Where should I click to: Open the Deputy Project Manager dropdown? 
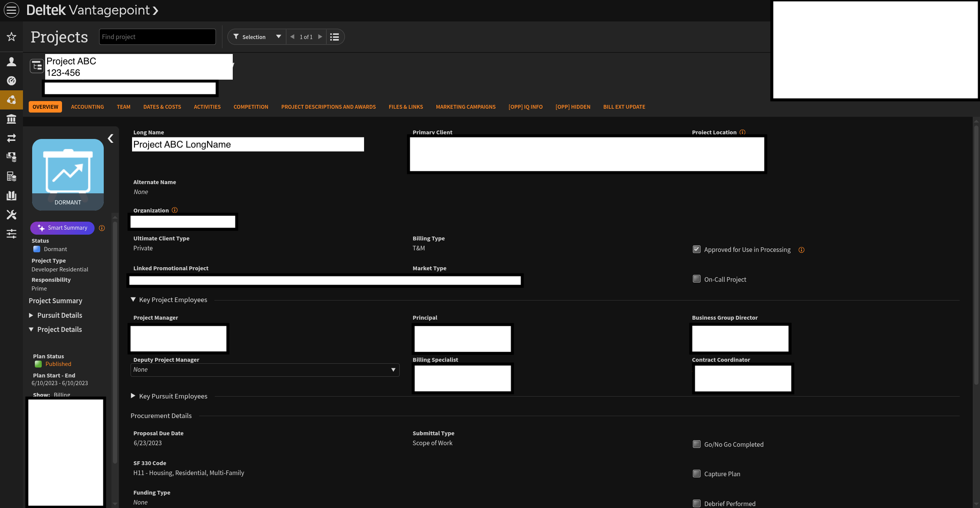point(265,370)
